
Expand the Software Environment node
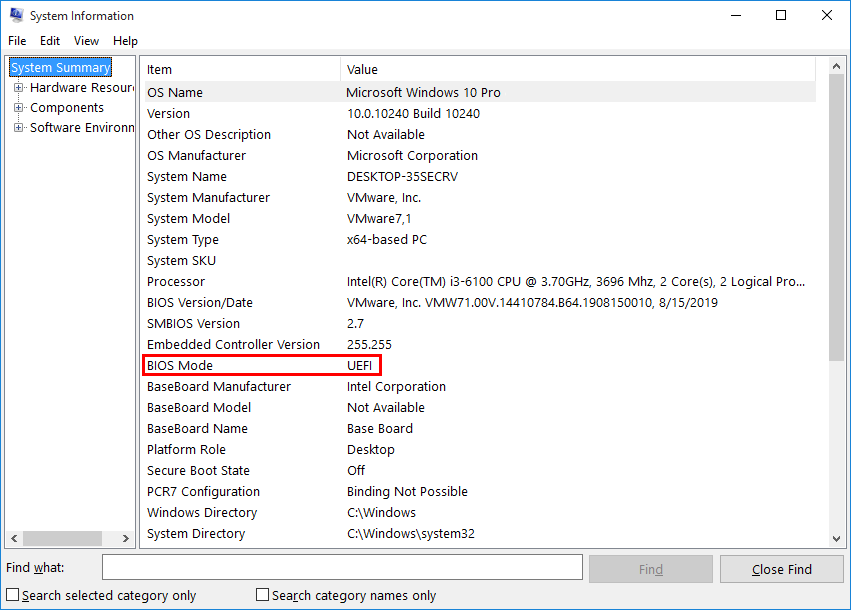coord(18,128)
